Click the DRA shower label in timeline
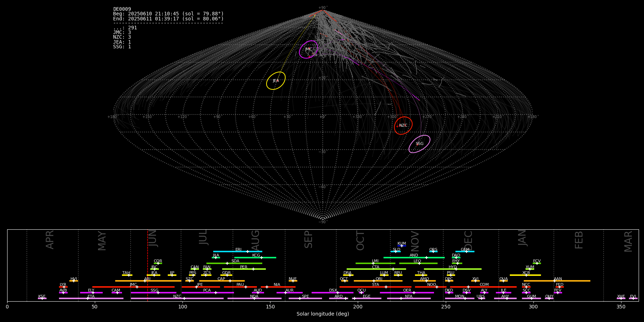 point(347,273)
